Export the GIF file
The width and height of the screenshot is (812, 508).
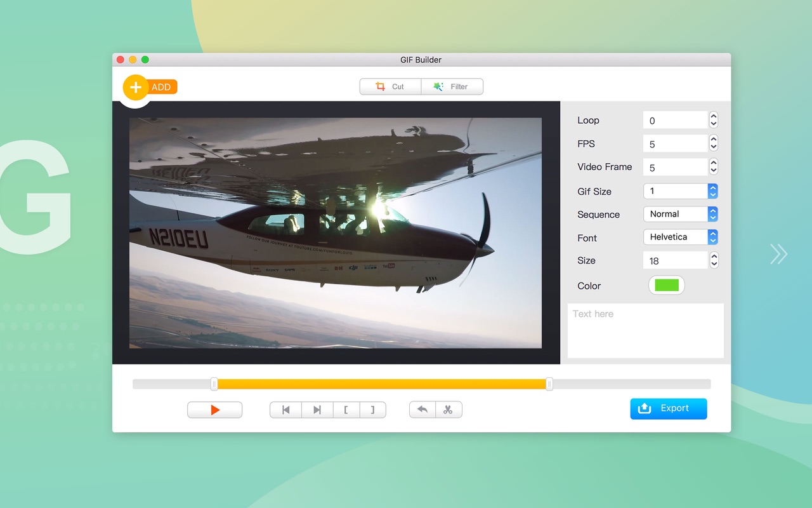[668, 408]
